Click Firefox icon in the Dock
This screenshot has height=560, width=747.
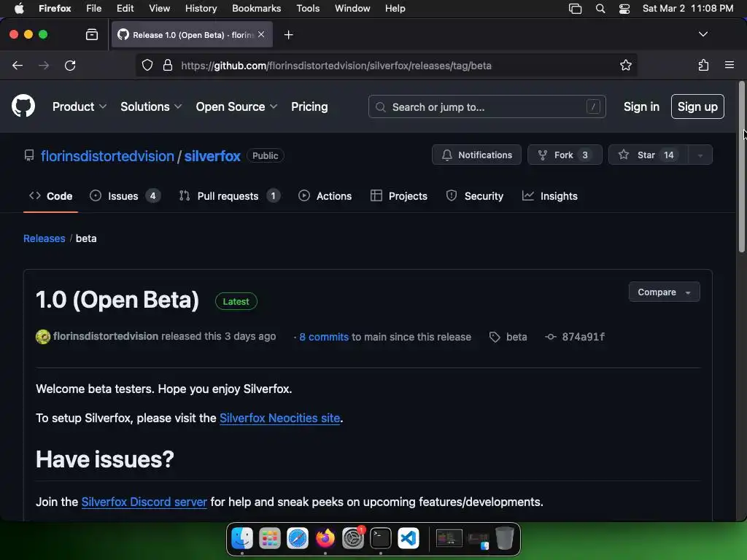coord(325,539)
